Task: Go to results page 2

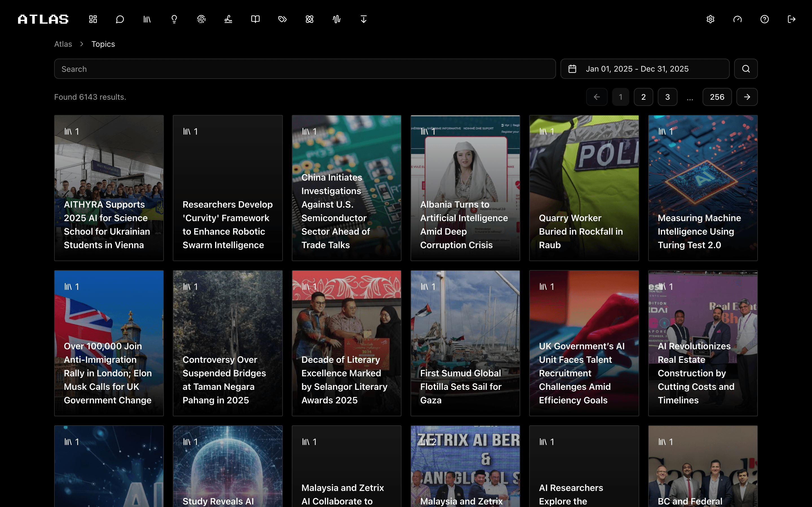Action: (x=643, y=97)
